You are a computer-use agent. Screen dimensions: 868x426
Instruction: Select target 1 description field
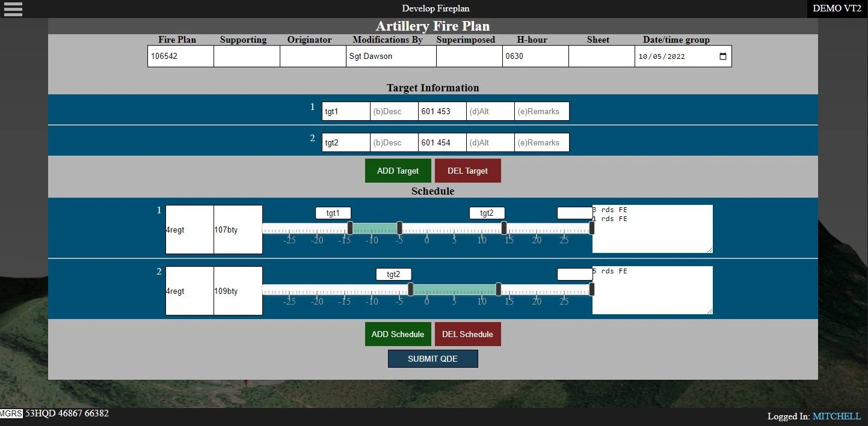pyautogui.click(x=394, y=111)
